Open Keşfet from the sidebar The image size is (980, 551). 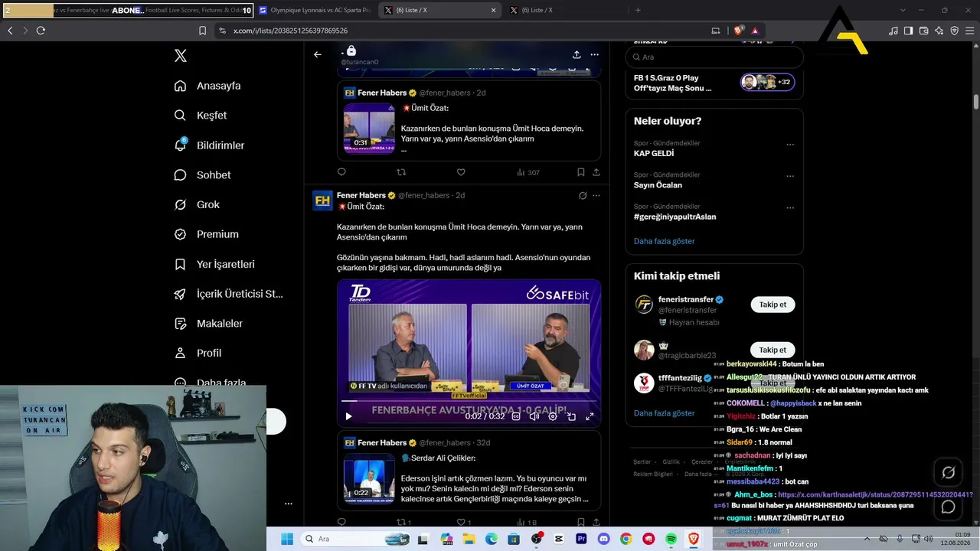pyautogui.click(x=201, y=116)
